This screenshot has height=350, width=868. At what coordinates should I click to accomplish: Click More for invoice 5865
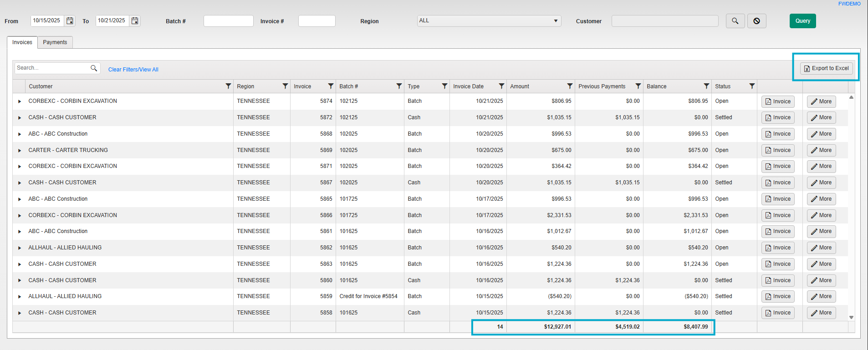tap(821, 199)
